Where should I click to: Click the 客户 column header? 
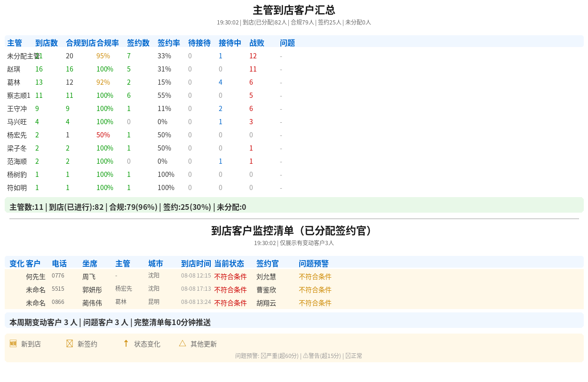tap(33, 264)
